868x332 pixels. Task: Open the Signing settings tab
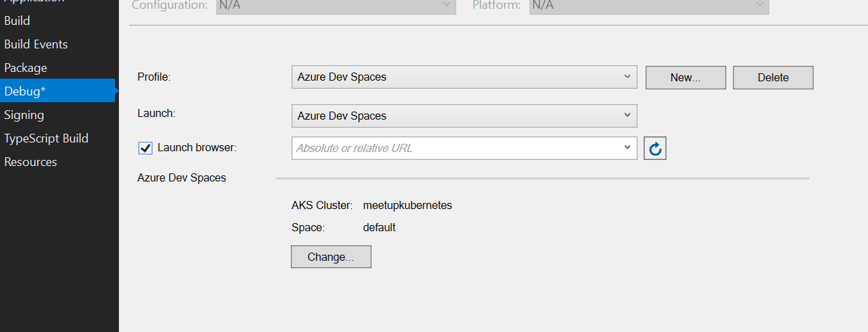(x=24, y=115)
